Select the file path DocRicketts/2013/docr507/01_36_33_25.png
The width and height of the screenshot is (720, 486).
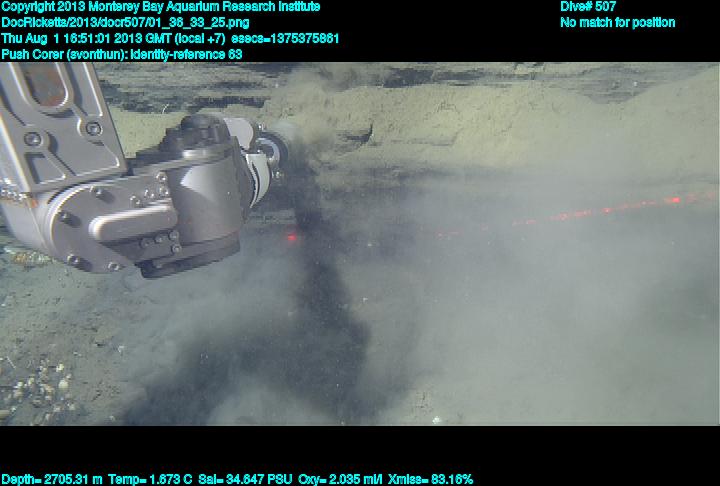(125, 23)
